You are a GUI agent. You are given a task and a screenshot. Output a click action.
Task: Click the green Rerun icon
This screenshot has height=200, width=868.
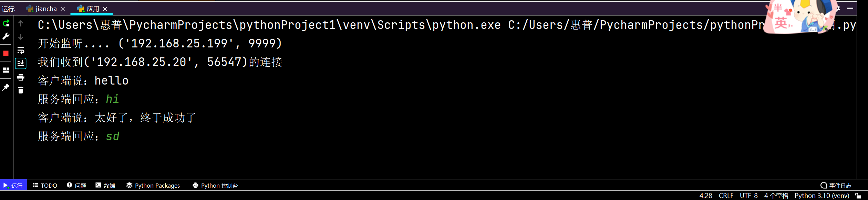pyautogui.click(x=6, y=23)
